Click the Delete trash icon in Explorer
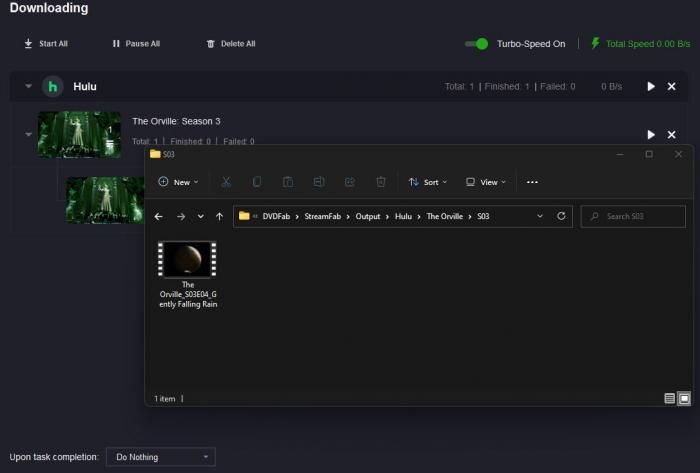Screen dimensions: 700x473 (381, 182)
